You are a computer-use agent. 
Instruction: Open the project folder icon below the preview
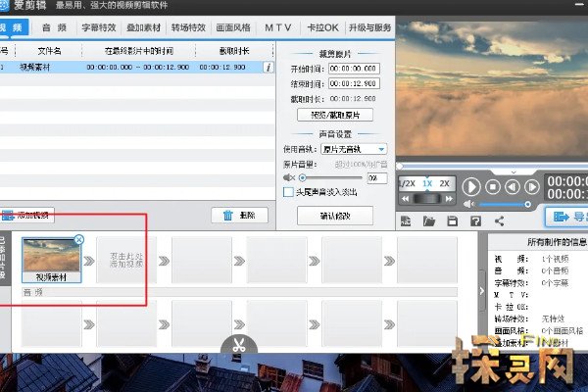coord(427,220)
